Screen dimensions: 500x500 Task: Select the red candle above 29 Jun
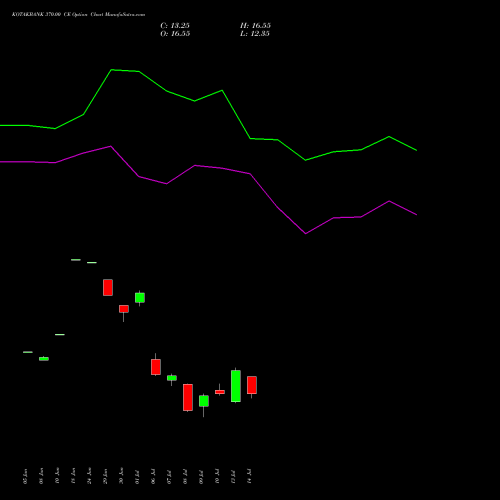click(x=108, y=287)
